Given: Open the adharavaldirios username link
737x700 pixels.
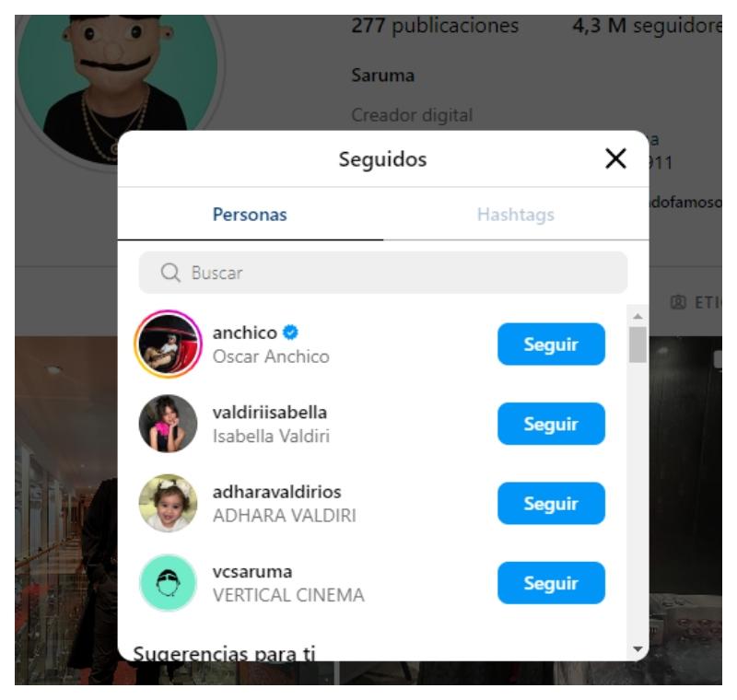Looking at the screenshot, I should click(x=277, y=492).
